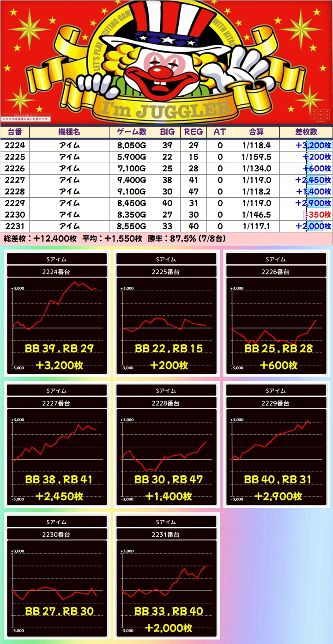The height and width of the screenshot is (644, 333).
Task: Click the BIG count 39 in row 2224
Action: [x=167, y=146]
